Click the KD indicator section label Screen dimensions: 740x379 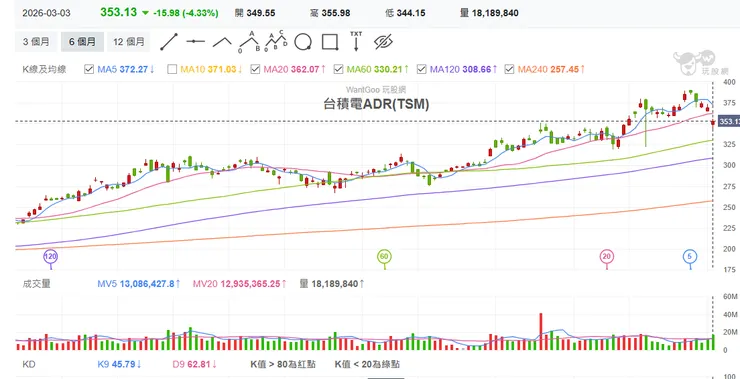pos(29,364)
